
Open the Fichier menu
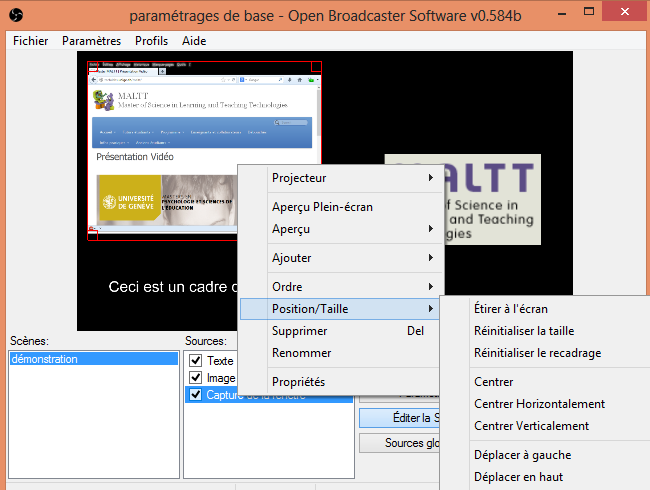click(x=30, y=41)
